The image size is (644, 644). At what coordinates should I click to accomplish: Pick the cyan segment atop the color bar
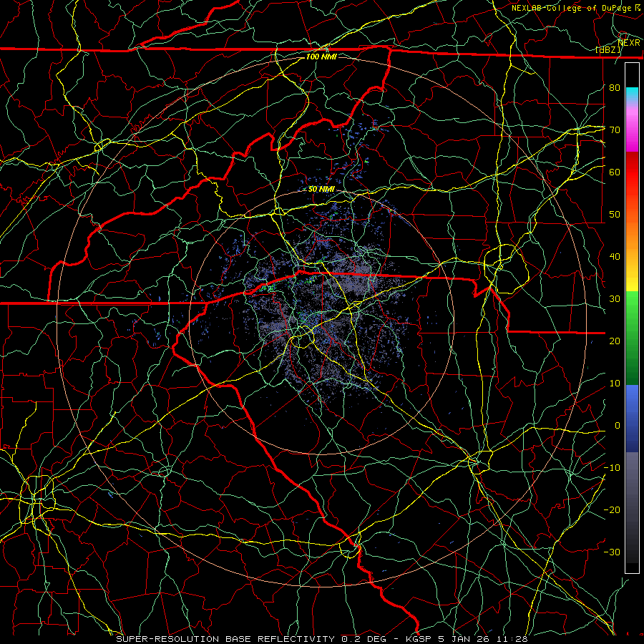click(632, 94)
